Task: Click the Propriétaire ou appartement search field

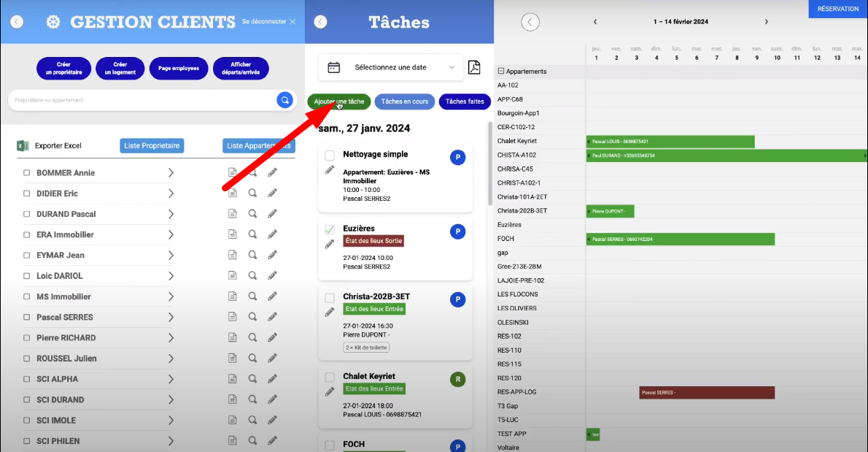Action: pyautogui.click(x=139, y=100)
